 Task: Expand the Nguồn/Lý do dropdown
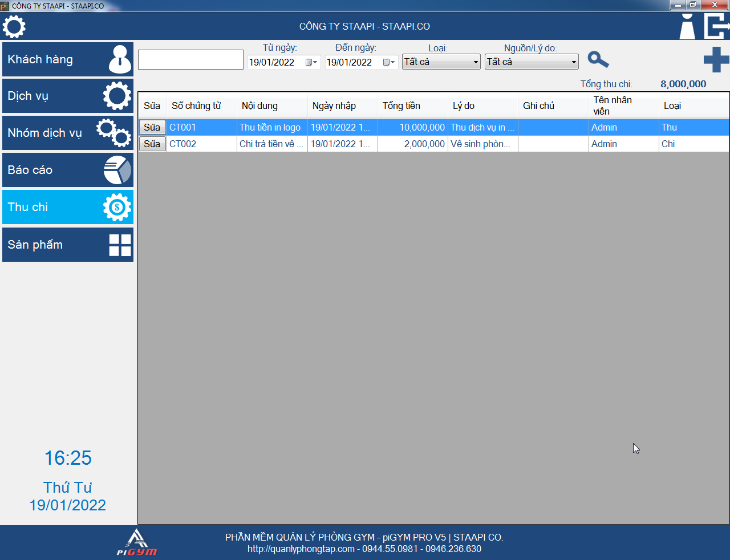[573, 62]
